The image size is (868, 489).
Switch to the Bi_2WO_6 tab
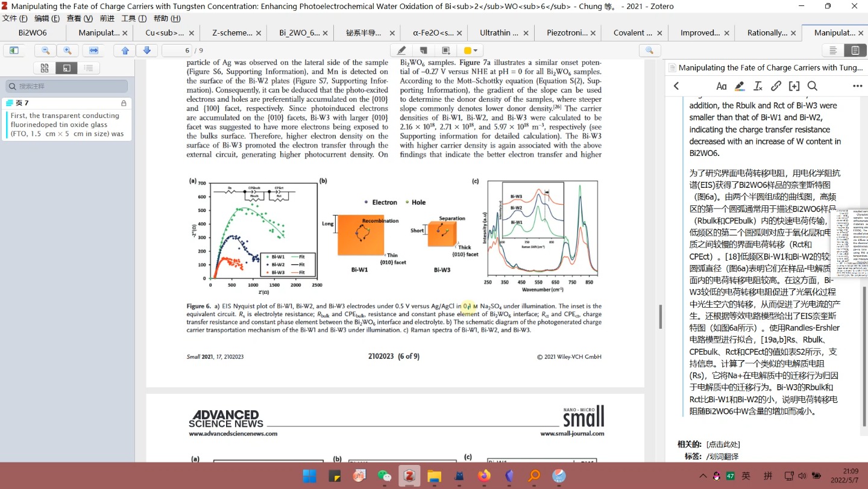click(300, 33)
